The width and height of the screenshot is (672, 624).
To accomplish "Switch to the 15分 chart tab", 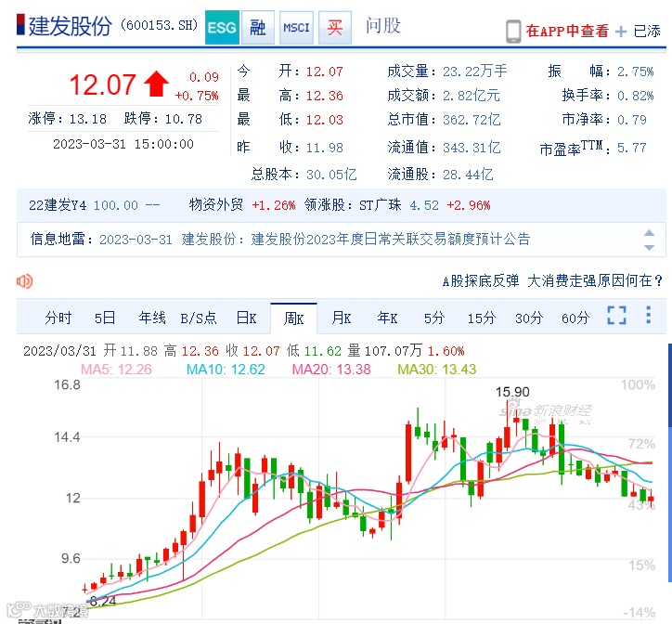I will click(x=482, y=318).
